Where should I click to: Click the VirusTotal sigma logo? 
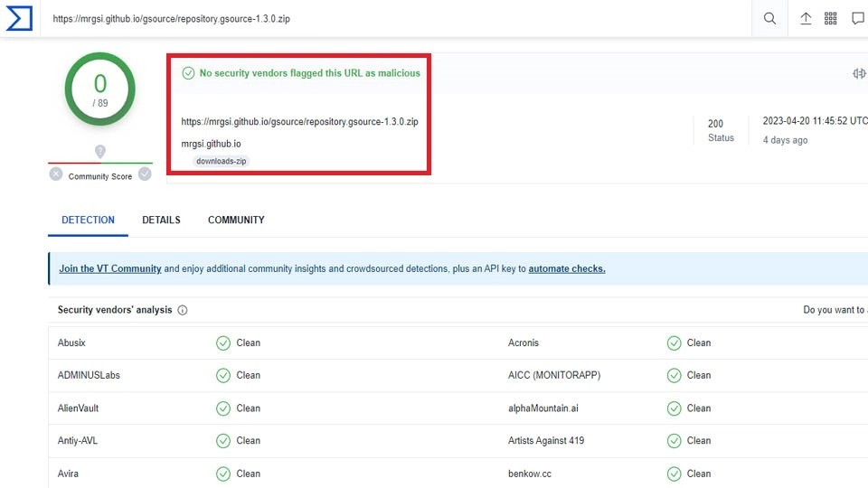[19, 18]
